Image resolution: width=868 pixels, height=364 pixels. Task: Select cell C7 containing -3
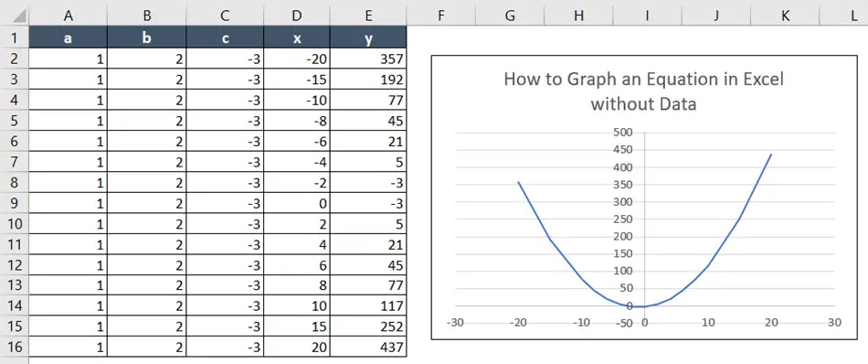[x=225, y=162]
